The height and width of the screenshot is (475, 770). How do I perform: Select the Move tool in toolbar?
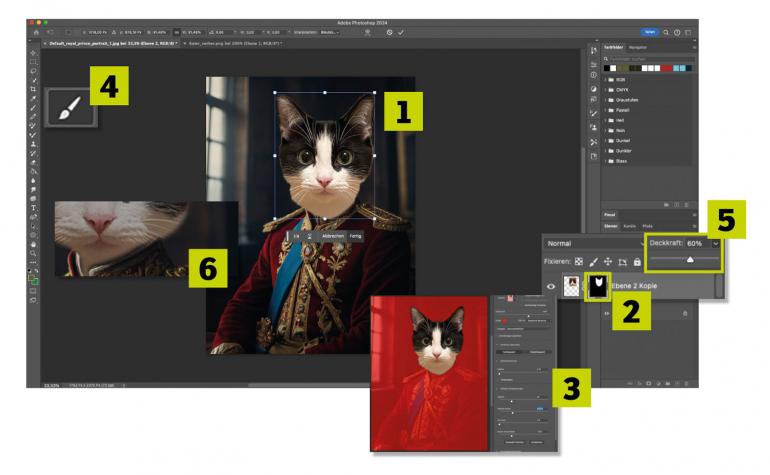[33, 53]
